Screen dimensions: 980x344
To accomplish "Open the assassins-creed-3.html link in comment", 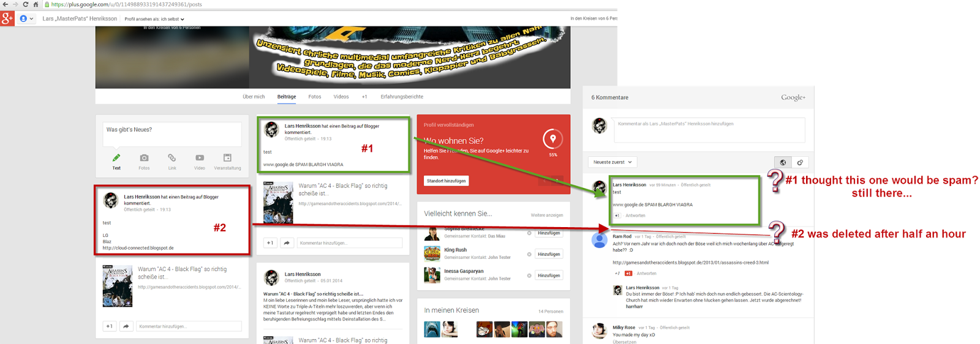I will (690, 263).
